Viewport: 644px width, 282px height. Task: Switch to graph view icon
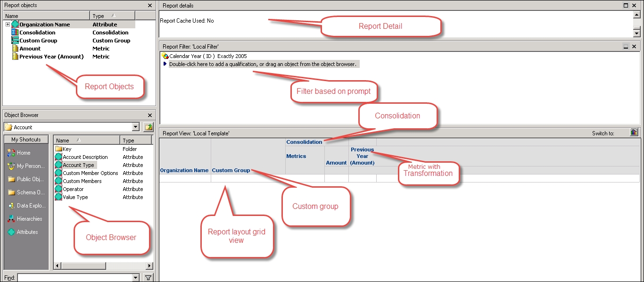click(634, 133)
